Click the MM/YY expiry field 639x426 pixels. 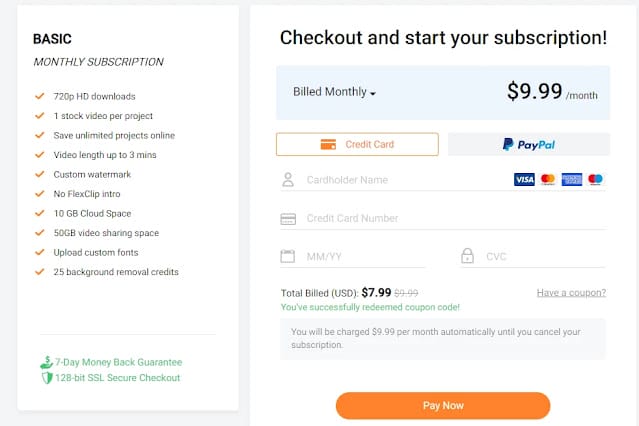(360, 257)
